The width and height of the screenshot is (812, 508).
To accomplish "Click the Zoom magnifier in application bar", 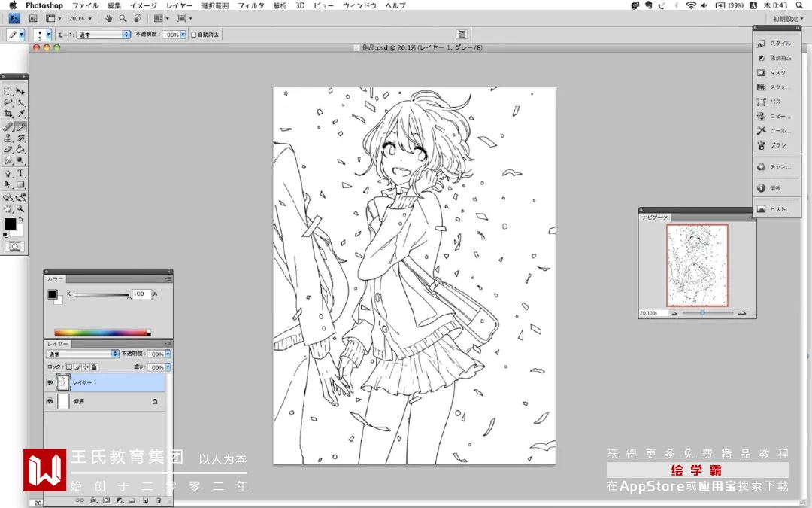I will point(123,18).
